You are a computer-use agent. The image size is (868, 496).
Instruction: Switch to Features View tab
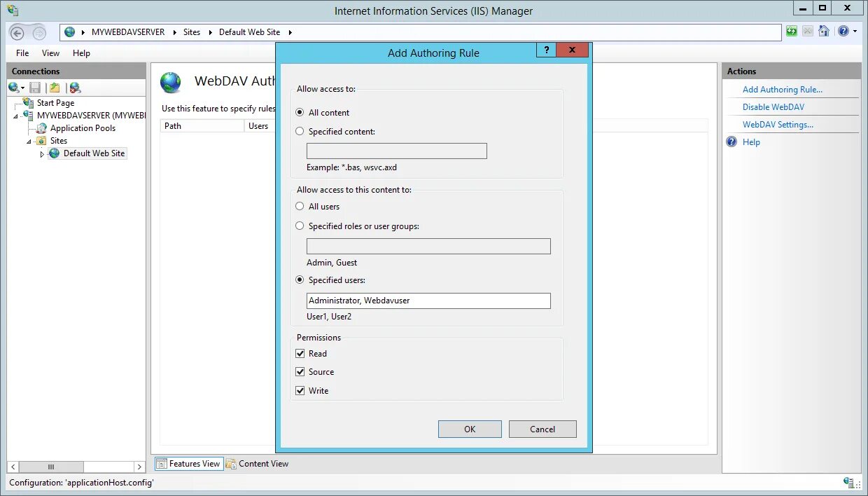188,464
